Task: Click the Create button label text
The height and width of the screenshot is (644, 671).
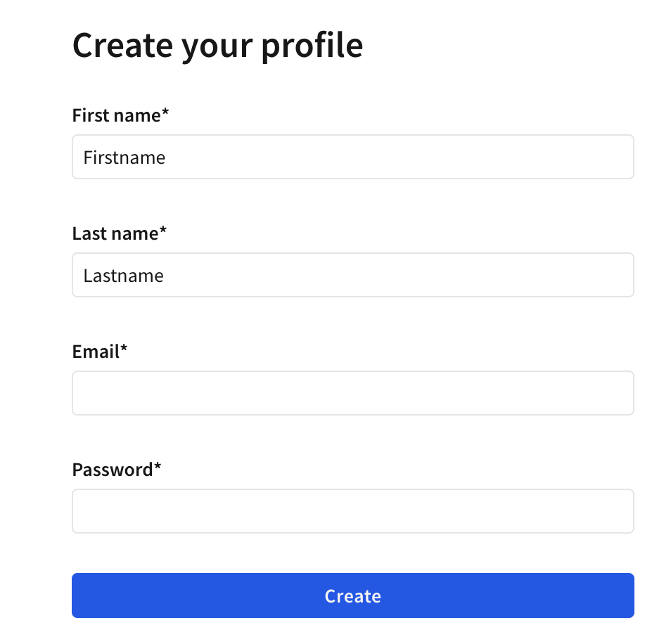Action: pos(352,595)
